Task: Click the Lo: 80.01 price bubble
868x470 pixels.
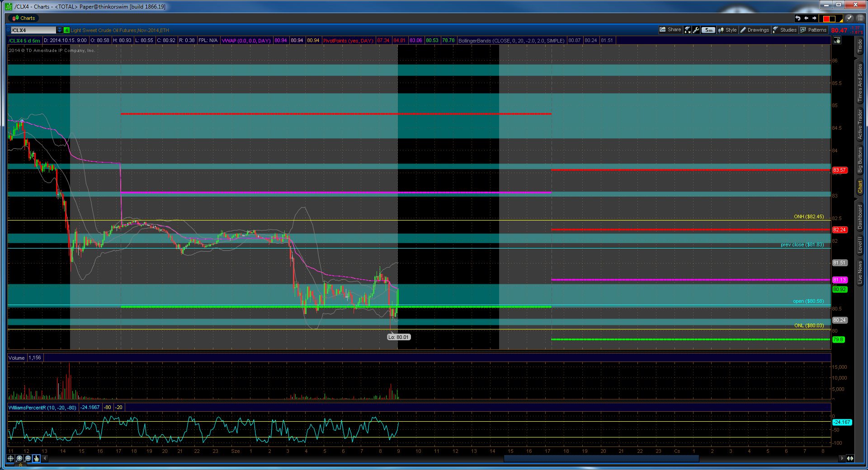Action: (399, 337)
